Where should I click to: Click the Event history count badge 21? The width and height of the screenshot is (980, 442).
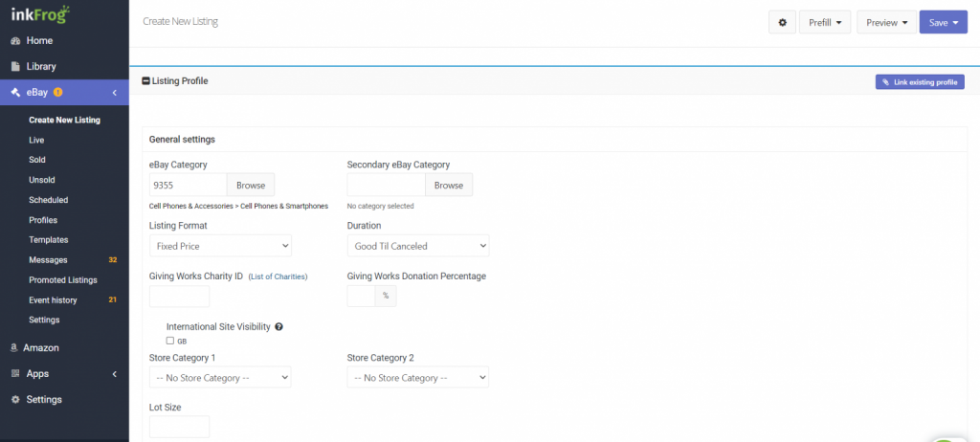[x=113, y=300]
